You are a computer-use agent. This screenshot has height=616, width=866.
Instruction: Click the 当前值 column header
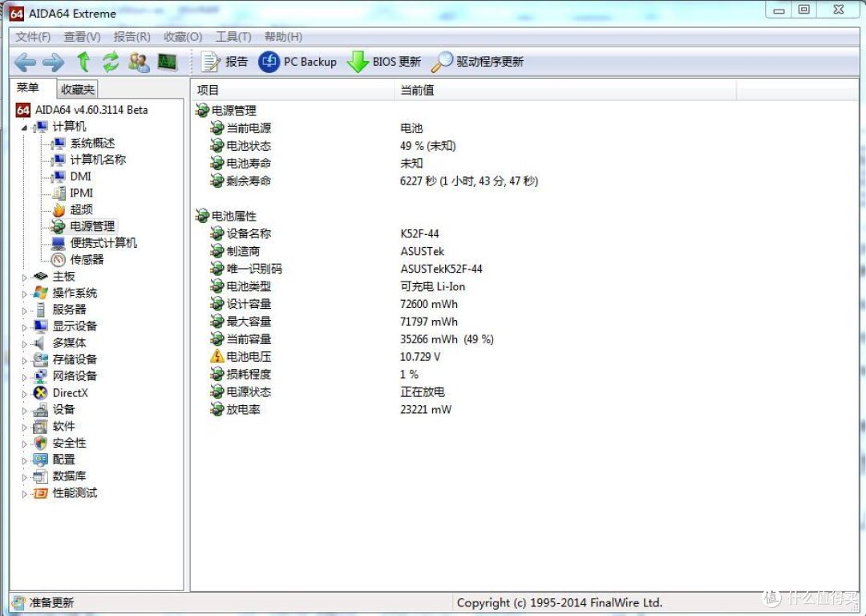[x=565, y=90]
